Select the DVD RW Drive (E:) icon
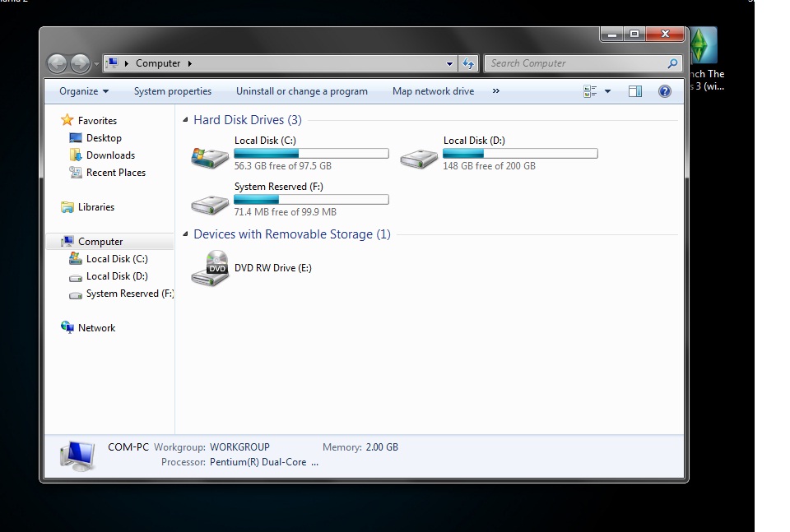The width and height of the screenshot is (790, 532). coord(210,268)
